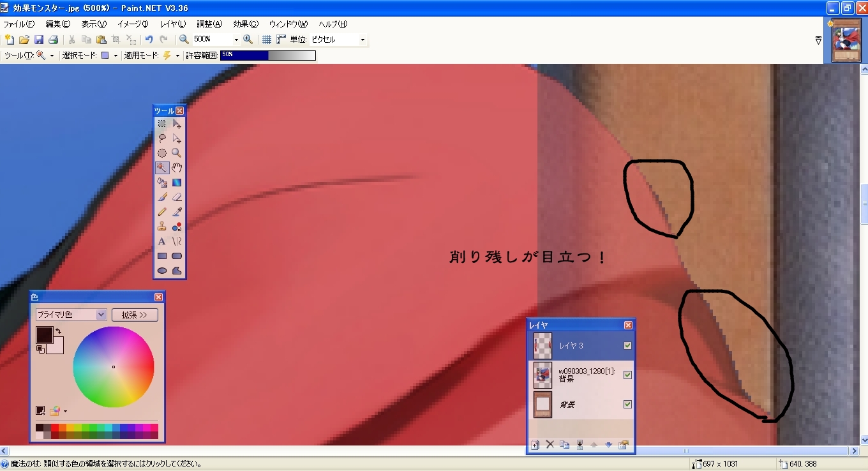Click Duplicate Layer button
Screen dimensions: 868x471
565,444
